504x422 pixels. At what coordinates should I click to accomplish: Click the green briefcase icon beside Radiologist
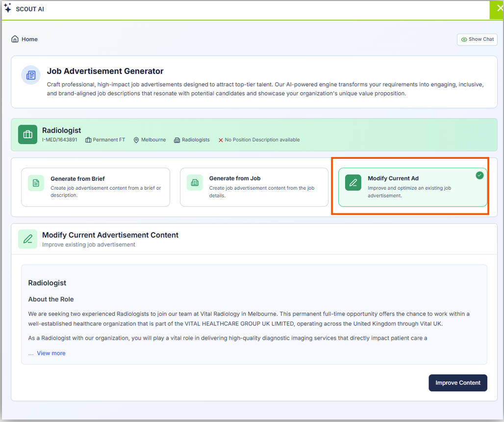tap(28, 134)
